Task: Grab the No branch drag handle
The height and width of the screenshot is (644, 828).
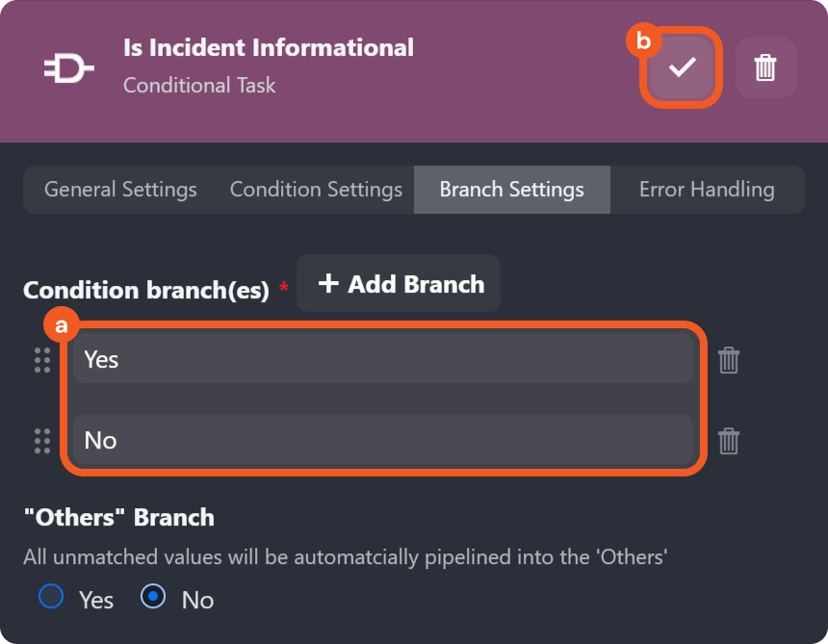Action: point(42,441)
